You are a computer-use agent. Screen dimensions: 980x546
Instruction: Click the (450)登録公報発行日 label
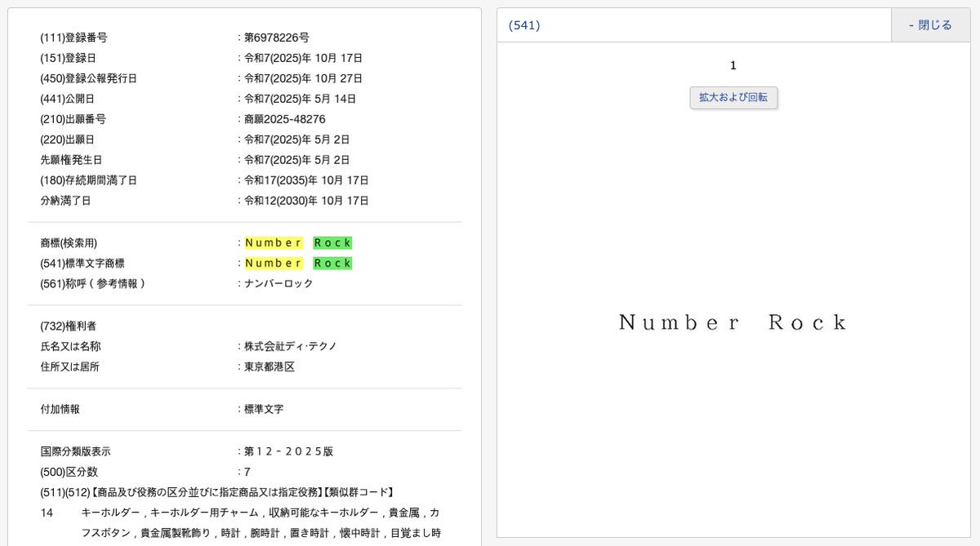[88, 78]
